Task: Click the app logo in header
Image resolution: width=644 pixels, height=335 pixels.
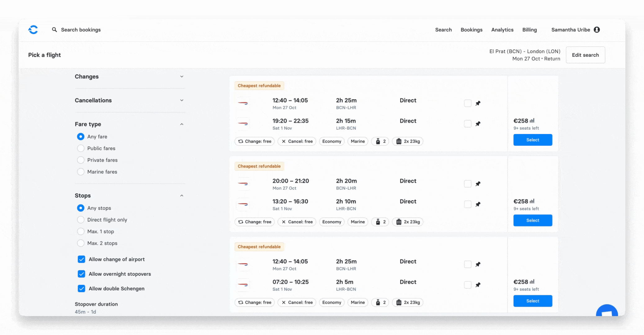Action: click(x=33, y=30)
